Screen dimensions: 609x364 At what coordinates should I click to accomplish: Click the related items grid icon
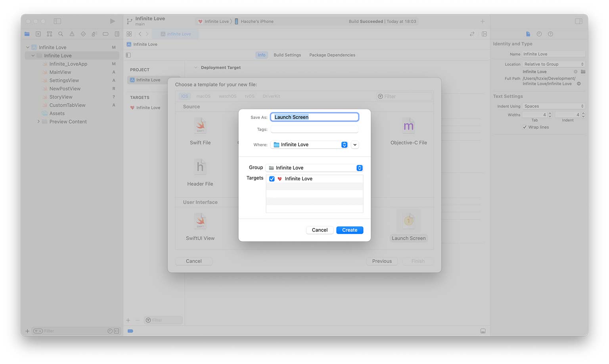pos(129,34)
